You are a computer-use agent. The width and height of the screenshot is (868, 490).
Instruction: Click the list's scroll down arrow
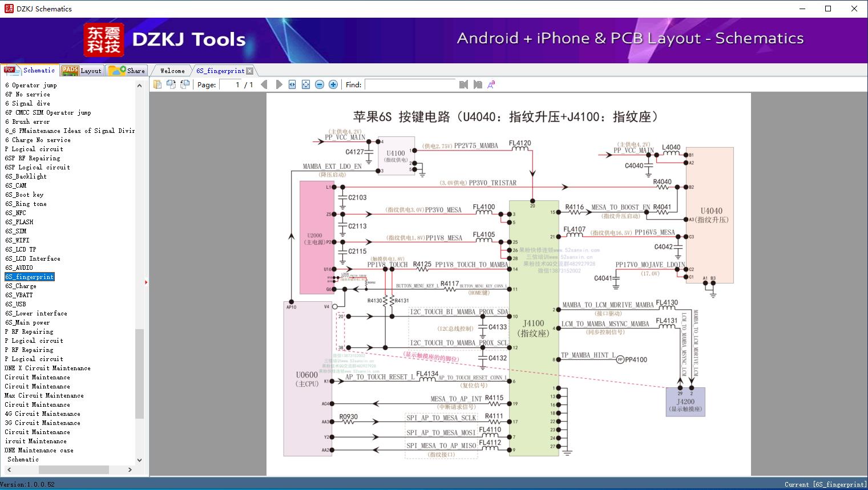coord(139,460)
